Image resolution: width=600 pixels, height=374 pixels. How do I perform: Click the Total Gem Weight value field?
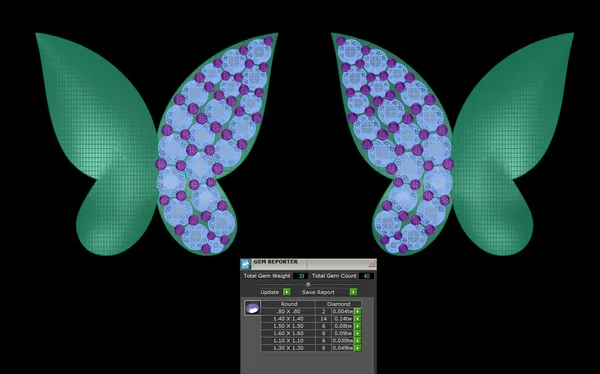(x=300, y=276)
